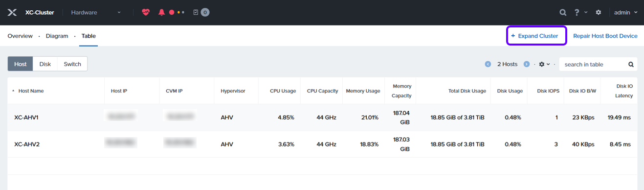This screenshot has height=190, width=644.
Task: Click memory capacity 187.04 GiB
Action: (401, 118)
